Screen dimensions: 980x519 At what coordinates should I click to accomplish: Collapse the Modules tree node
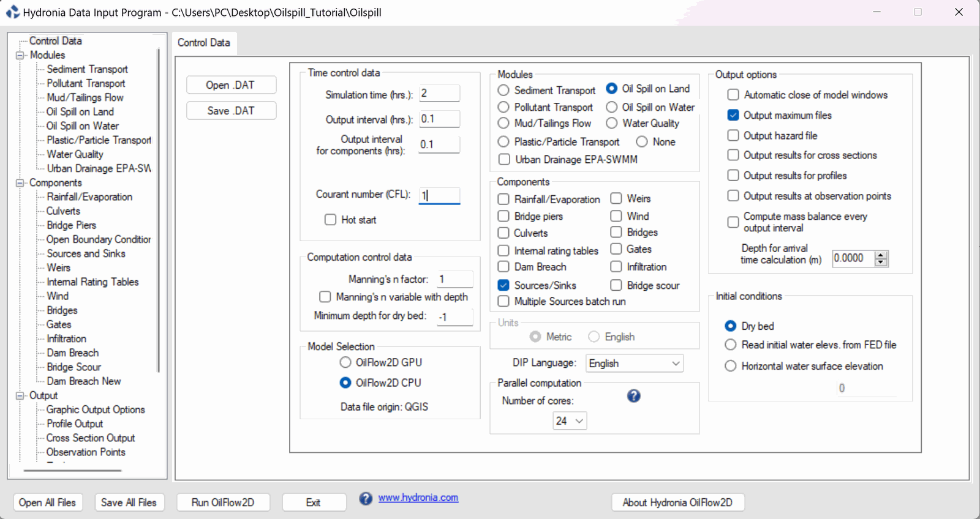[x=20, y=55]
